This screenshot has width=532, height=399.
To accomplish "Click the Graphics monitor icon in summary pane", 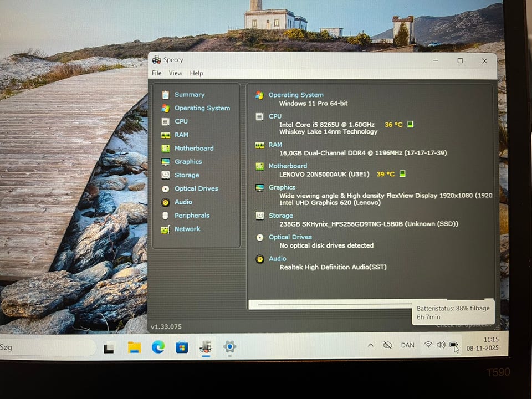I will (x=260, y=188).
